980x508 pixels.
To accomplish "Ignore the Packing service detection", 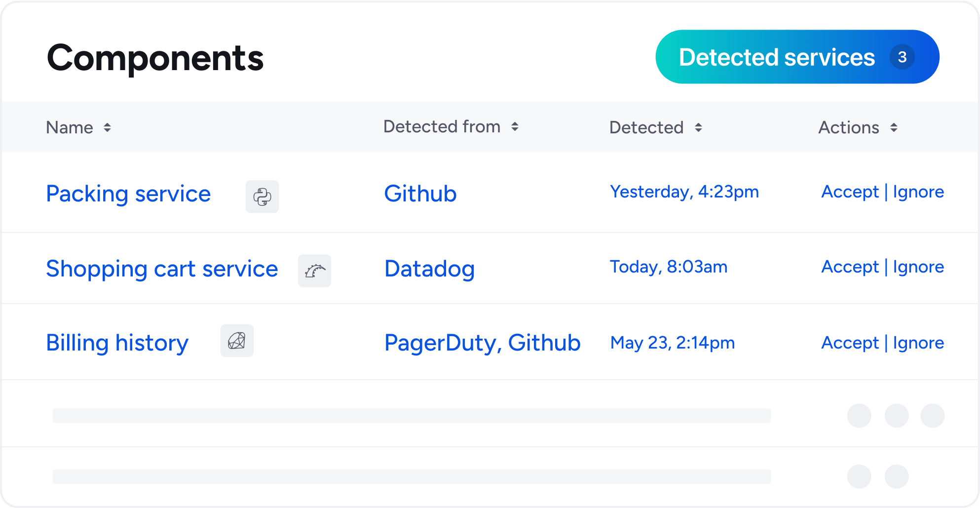I will 918,192.
